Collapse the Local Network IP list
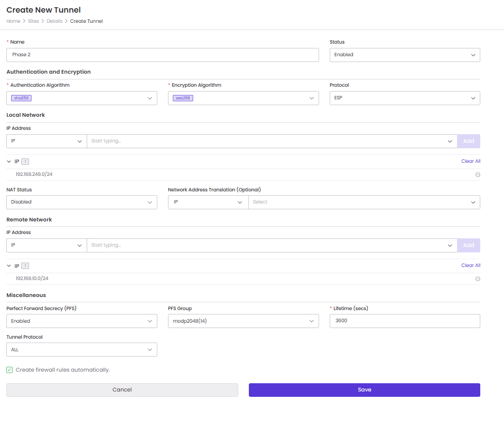 (x=9, y=161)
